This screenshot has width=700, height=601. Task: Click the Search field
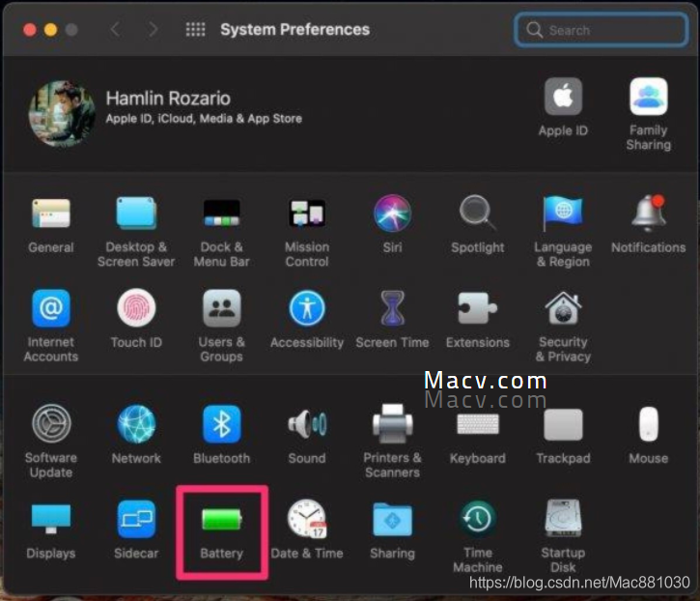pyautogui.click(x=601, y=30)
